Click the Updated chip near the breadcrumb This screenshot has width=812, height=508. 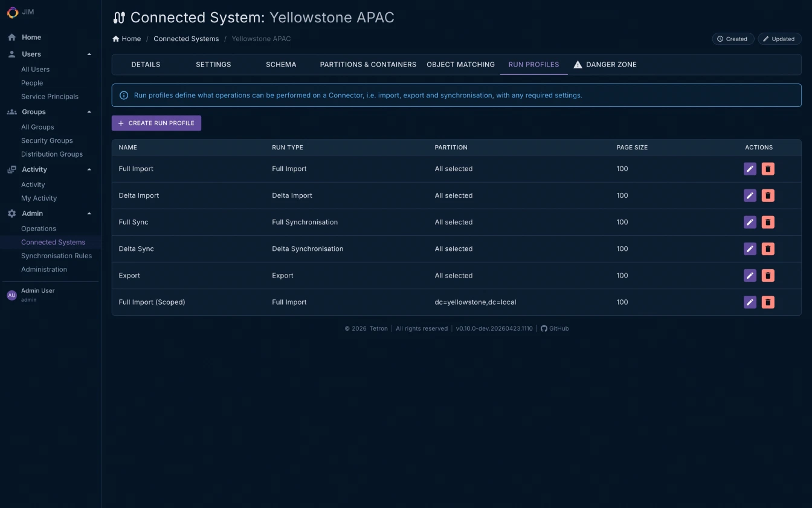click(x=779, y=39)
